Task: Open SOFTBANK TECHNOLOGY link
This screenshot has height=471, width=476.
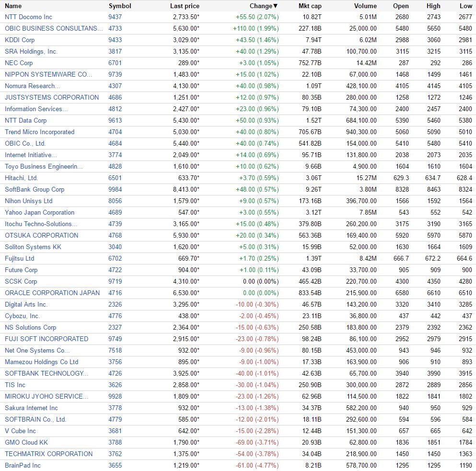Action: point(46,374)
